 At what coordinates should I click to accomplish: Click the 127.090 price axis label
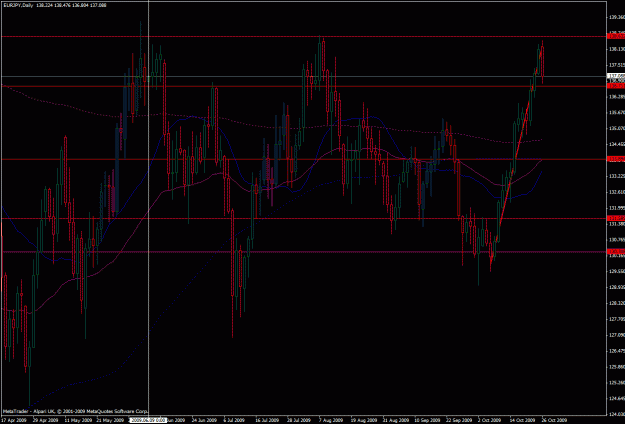[x=617, y=335]
